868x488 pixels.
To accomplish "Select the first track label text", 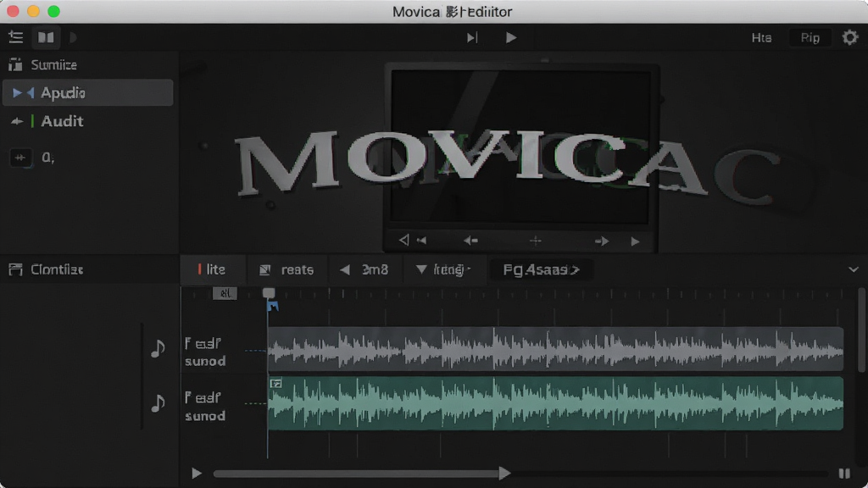I will (x=205, y=352).
